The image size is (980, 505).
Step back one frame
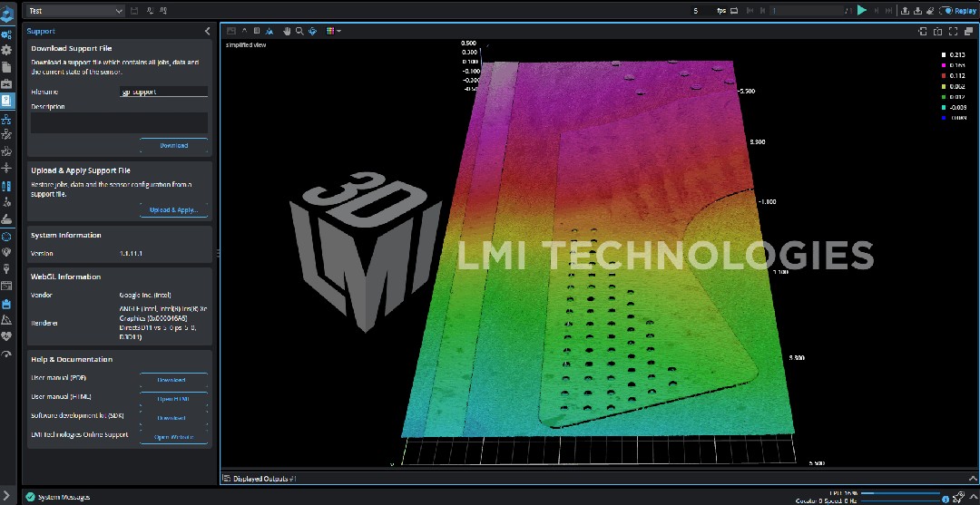pyautogui.click(x=763, y=11)
